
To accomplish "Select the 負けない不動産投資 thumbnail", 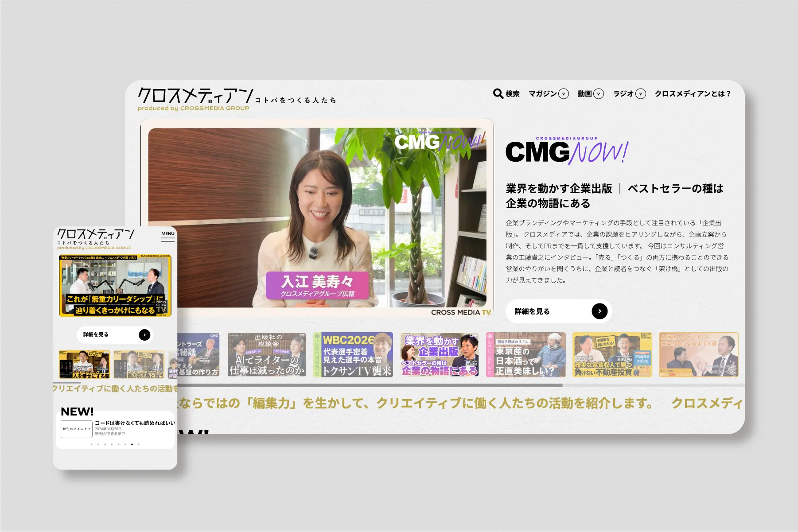I will [x=612, y=355].
